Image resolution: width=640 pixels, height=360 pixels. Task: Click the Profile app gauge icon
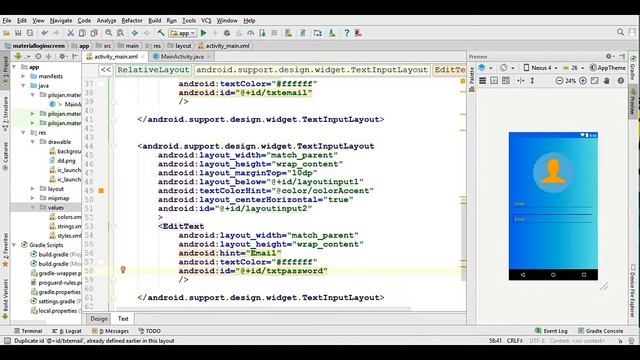(250, 33)
